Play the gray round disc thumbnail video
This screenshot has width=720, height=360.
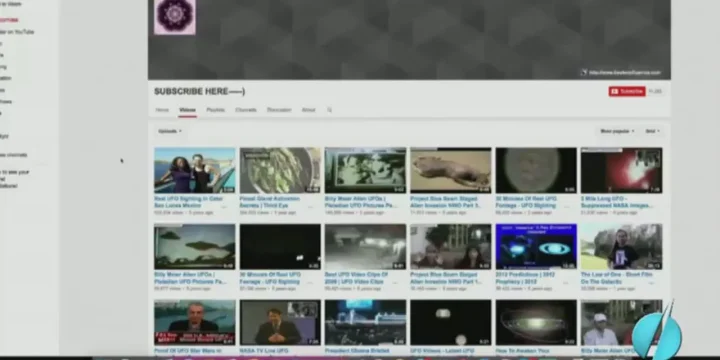coord(536,170)
